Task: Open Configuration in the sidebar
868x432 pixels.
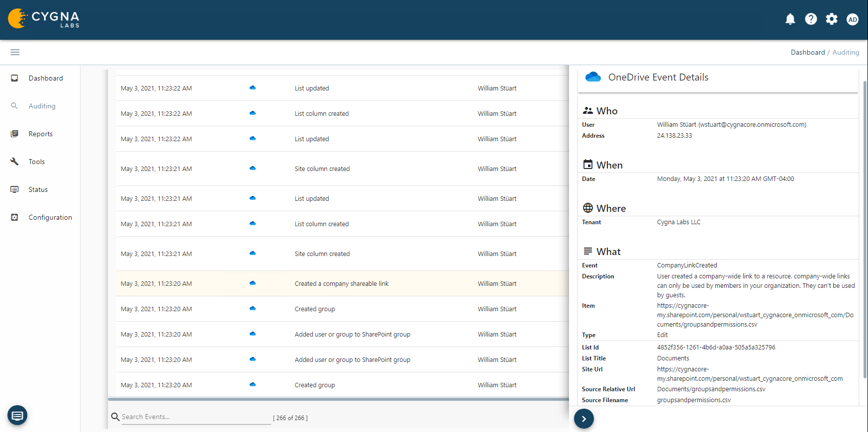Action: [x=50, y=217]
